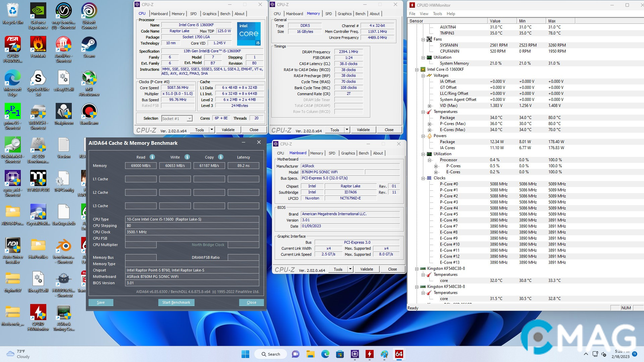
Task: Click HWMonitor icon in the taskbar
Action: pyautogui.click(x=369, y=354)
